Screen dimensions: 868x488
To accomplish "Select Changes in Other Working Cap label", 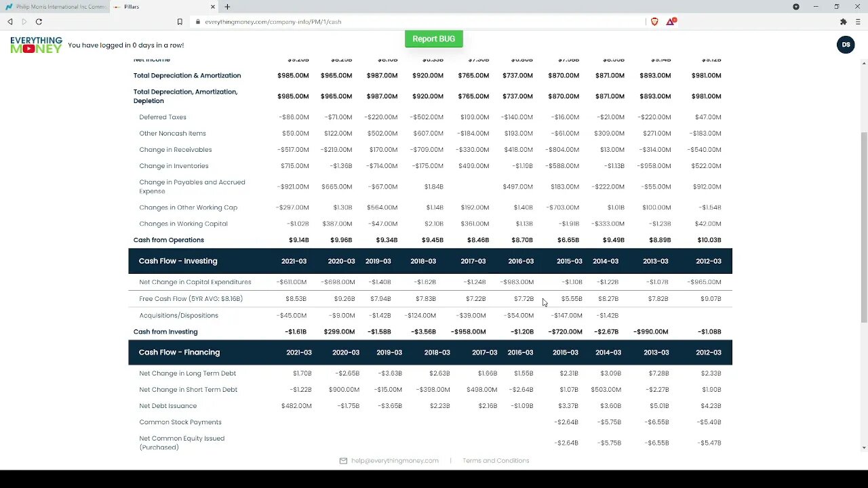I will tap(188, 207).
